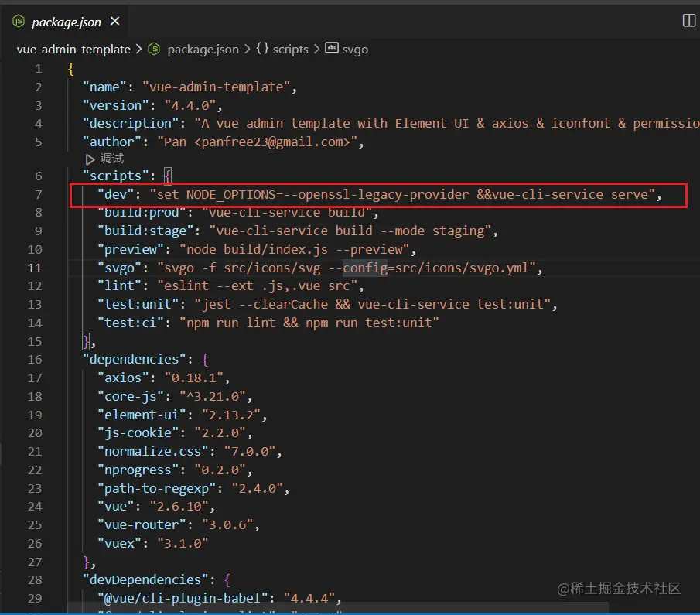Click the "nprogress" dependency key
Viewport: 700px width, 615px height.
pyautogui.click(x=138, y=470)
